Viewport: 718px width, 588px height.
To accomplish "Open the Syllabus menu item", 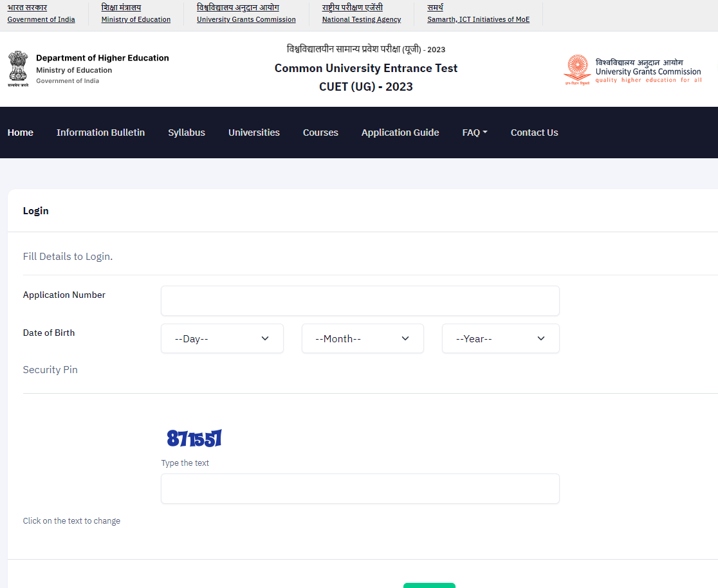I will 187,133.
